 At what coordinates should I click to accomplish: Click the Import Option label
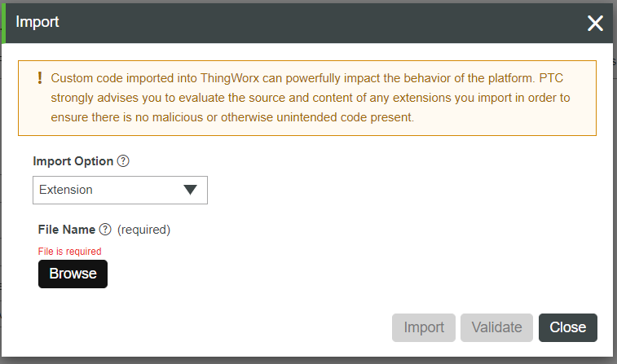tap(73, 161)
